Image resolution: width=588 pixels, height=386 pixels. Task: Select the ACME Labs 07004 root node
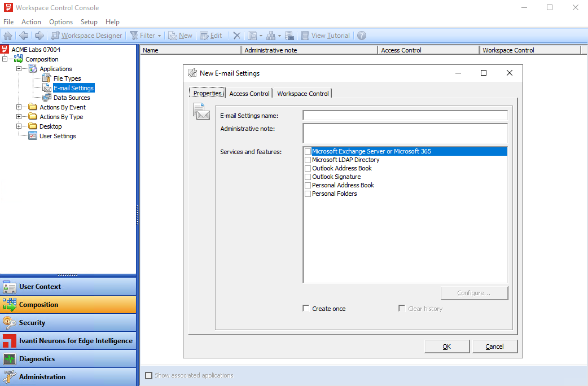coord(36,50)
